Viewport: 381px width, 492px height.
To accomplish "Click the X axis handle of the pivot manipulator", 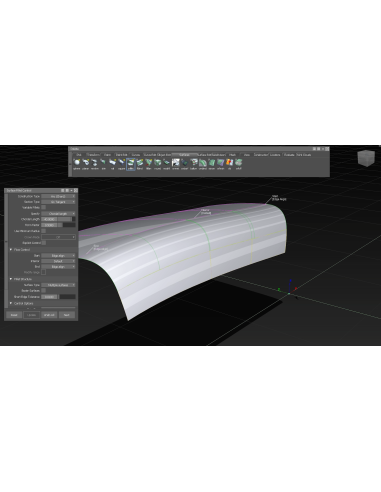I will [295, 289].
